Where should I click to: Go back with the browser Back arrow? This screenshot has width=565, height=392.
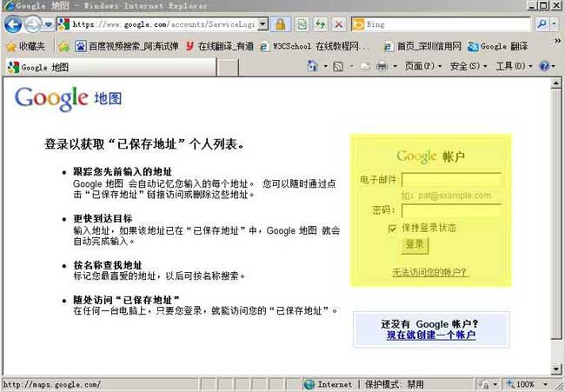[13, 24]
